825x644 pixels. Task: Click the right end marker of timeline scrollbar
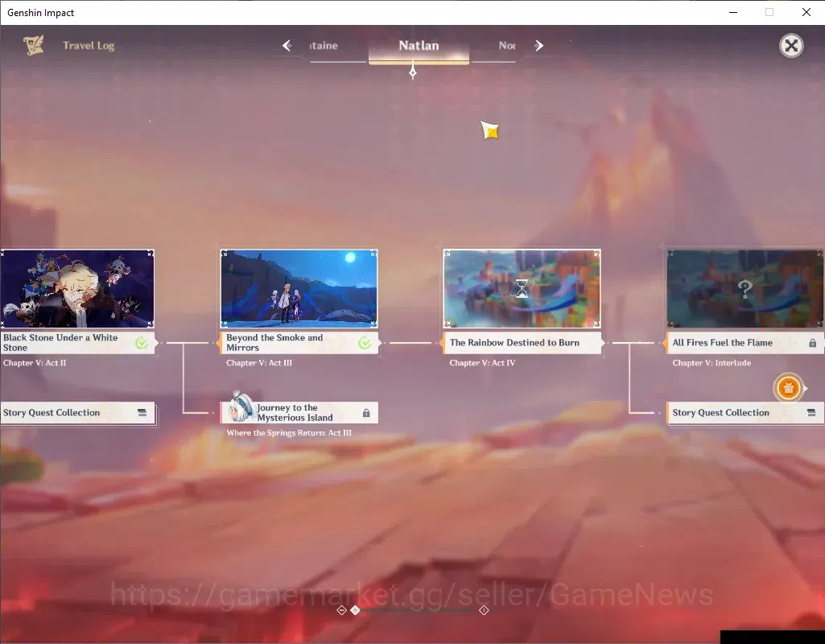(484, 610)
